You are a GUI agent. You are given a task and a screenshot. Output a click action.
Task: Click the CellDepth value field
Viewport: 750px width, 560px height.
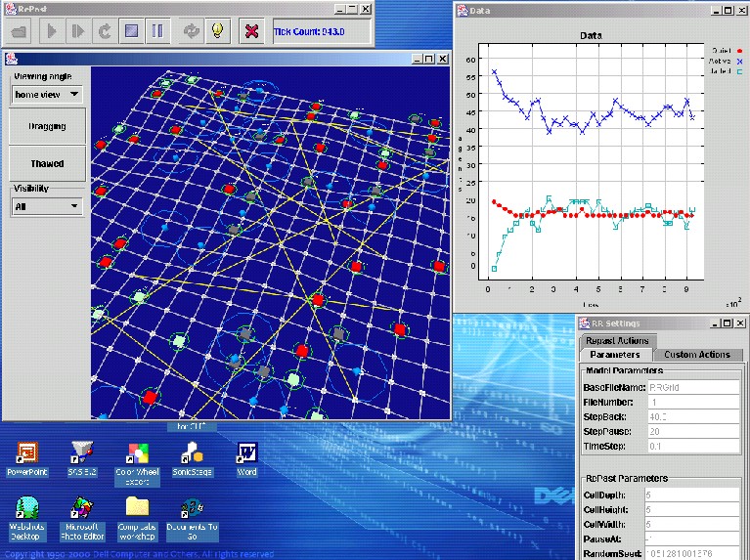pos(692,495)
